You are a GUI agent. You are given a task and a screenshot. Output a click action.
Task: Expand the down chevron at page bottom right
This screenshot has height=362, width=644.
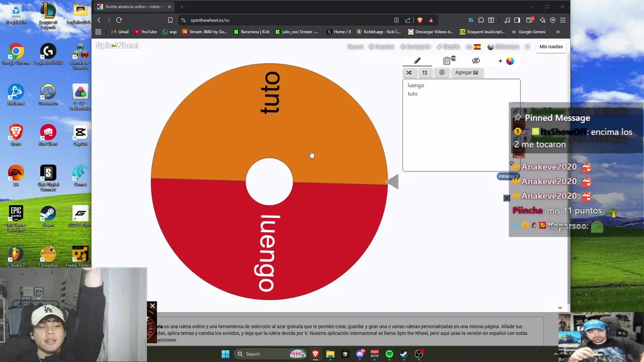[x=560, y=308]
